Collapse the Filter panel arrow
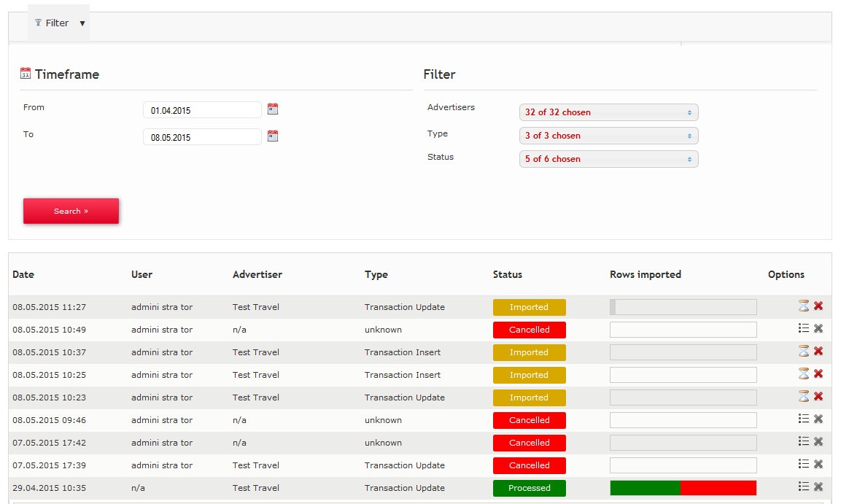Viewport: 841px width, 504px height. click(82, 23)
